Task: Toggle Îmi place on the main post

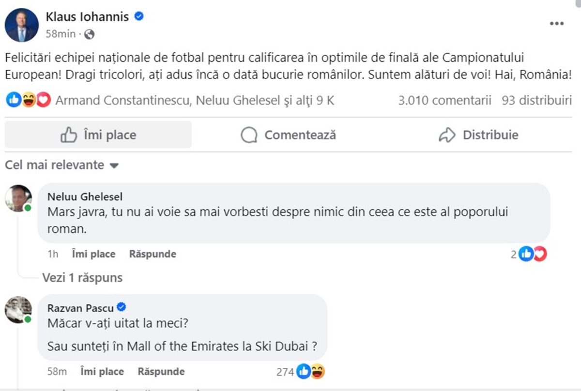Action: [x=98, y=135]
